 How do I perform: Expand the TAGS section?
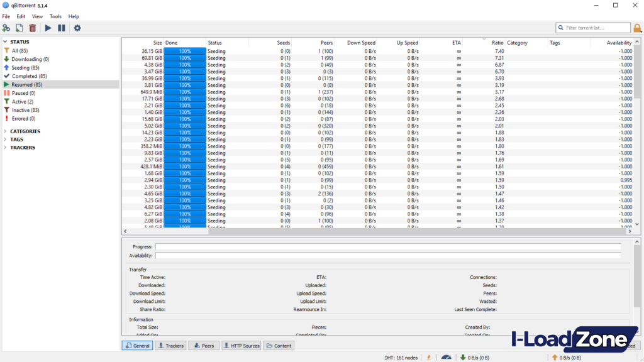click(5, 140)
